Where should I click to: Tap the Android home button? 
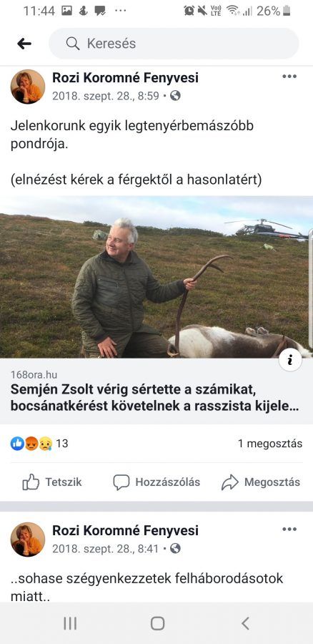157,623
